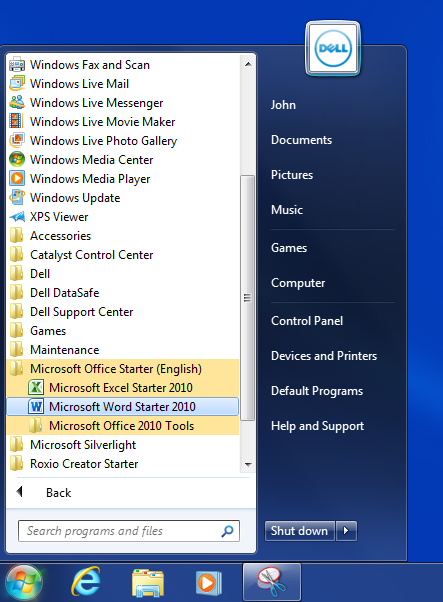The image size is (443, 602).
Task: Open John's personal folder
Action: point(283,105)
